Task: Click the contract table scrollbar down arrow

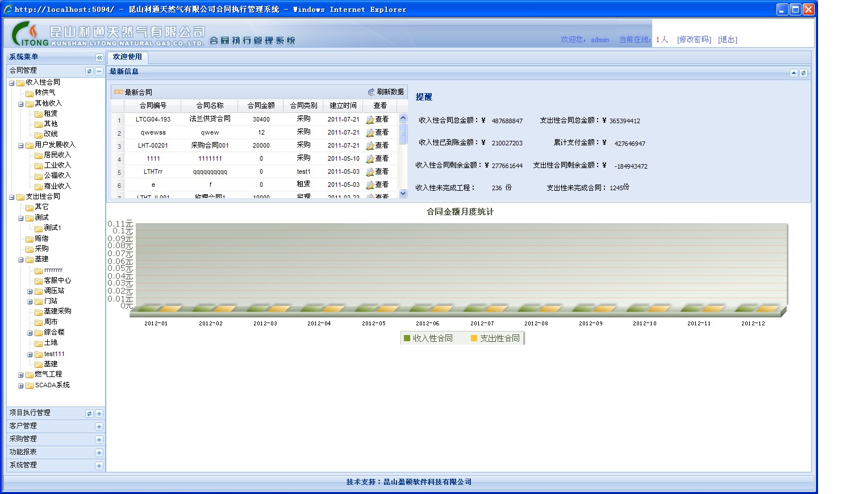Action: coord(403,193)
